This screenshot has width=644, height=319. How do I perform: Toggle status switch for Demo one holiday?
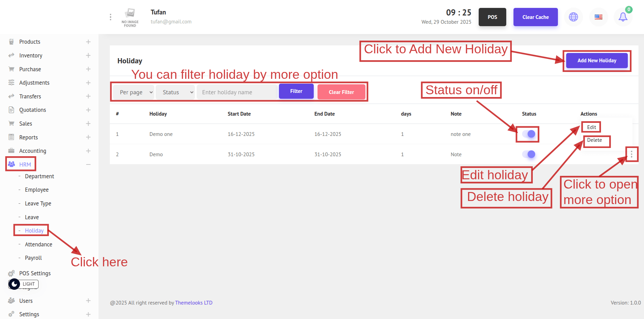coord(529,134)
